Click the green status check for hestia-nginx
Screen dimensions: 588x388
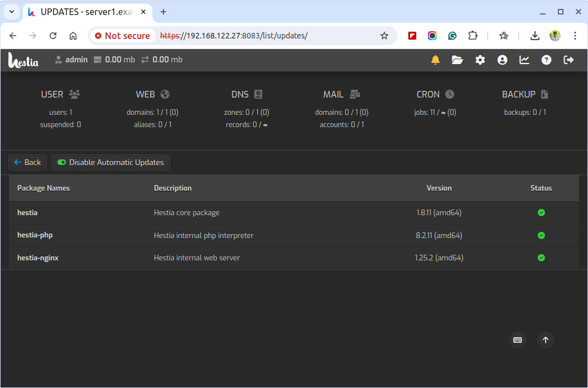tap(541, 258)
